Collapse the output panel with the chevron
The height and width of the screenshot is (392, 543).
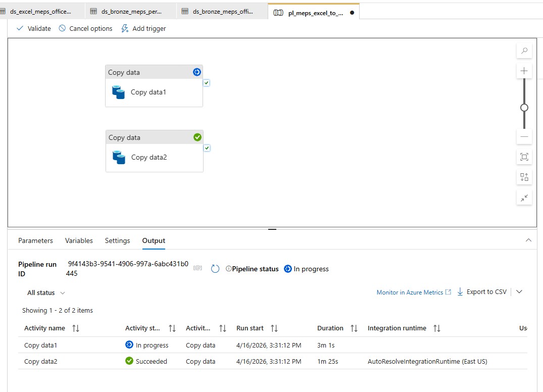click(528, 240)
